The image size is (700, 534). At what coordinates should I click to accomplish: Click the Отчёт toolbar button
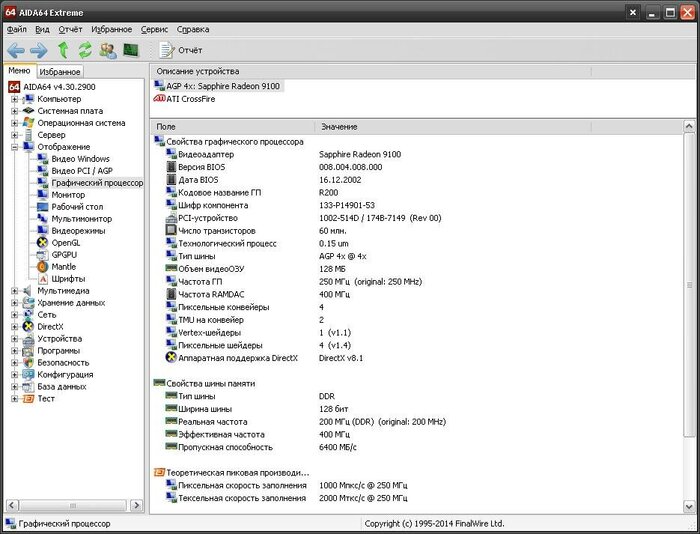pyautogui.click(x=180, y=50)
